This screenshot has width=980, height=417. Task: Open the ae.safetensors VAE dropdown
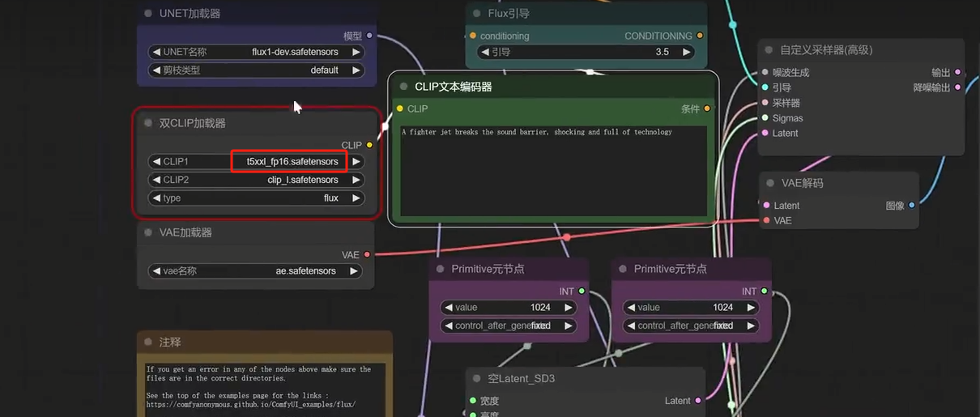click(255, 271)
